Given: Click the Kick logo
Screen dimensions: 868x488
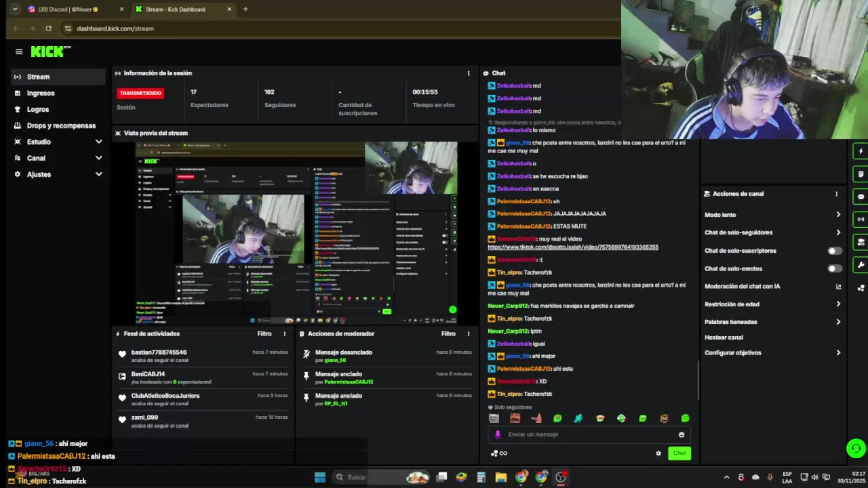Looking at the screenshot, I should coord(50,52).
